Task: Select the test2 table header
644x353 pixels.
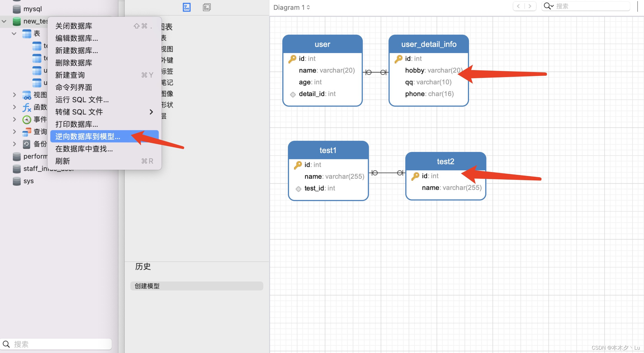Action: (x=446, y=161)
